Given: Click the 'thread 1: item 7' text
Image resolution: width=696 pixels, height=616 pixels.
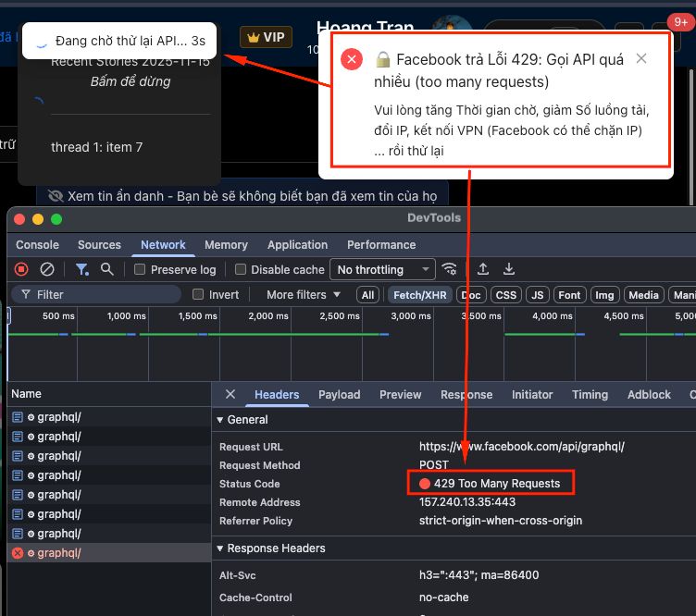Looking at the screenshot, I should (97, 147).
